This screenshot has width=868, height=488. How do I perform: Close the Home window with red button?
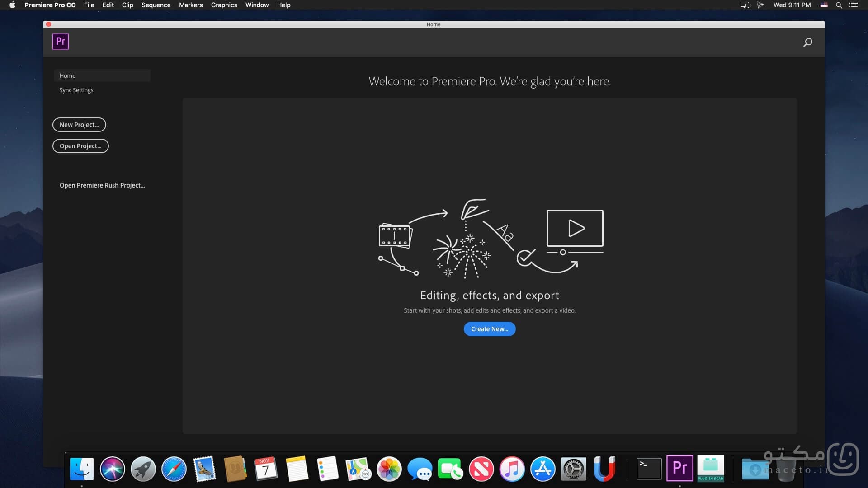coord(49,24)
